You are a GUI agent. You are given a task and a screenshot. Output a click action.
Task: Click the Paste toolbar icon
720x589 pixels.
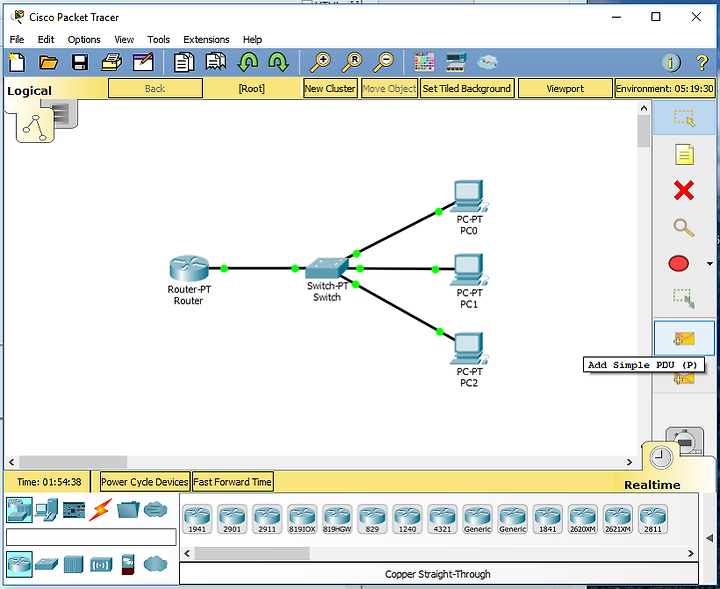pos(215,62)
